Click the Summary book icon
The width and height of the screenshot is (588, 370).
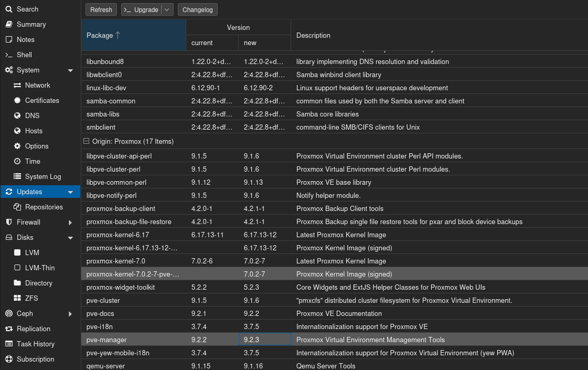tap(9, 24)
